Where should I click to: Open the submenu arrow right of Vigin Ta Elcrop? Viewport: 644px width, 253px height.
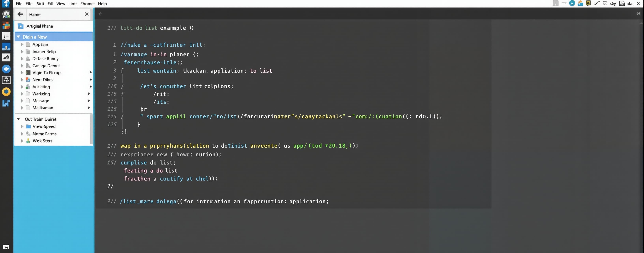pos(91,72)
